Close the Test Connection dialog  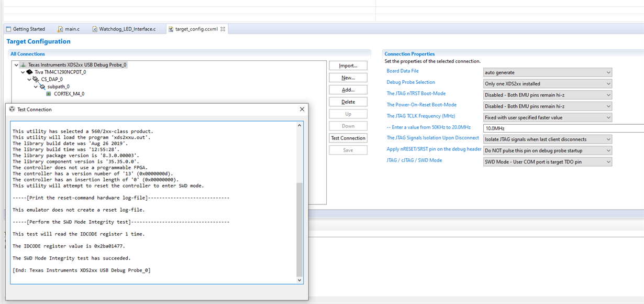[302, 110]
